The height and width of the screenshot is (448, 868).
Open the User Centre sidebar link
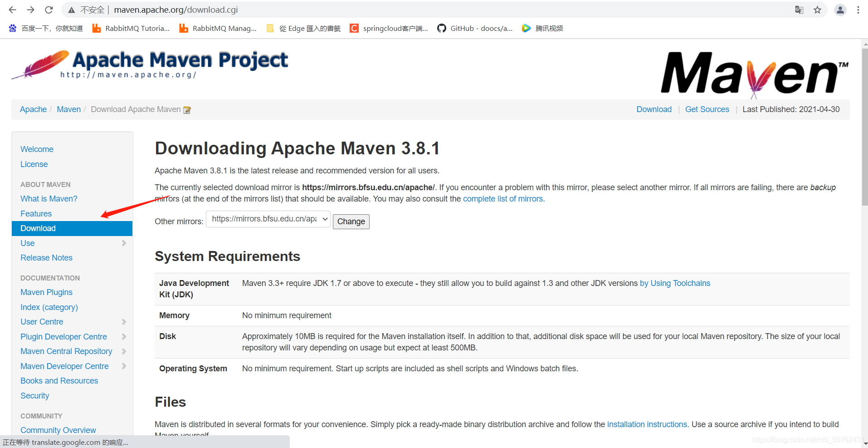pyautogui.click(x=42, y=322)
